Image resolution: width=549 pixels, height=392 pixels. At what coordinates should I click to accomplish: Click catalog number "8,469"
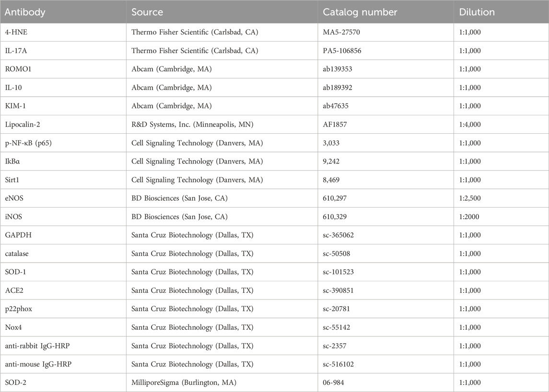(331, 180)
